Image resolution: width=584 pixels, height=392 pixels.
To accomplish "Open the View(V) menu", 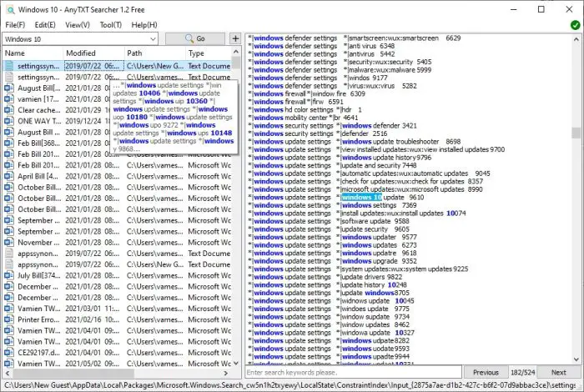I will click(78, 25).
